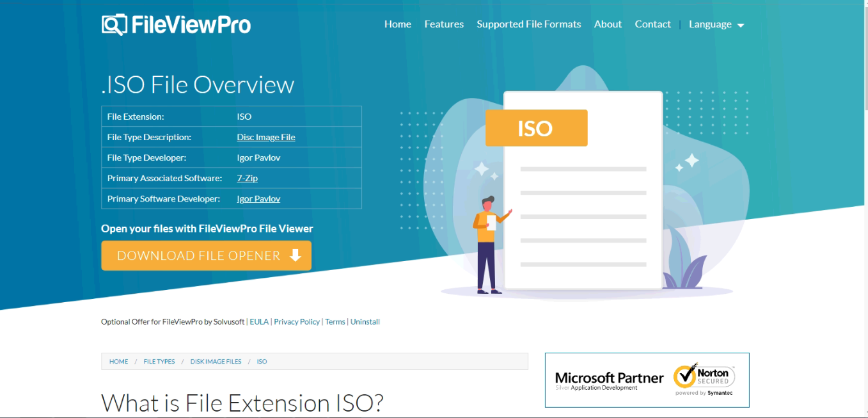Click HOME in the breadcrumb
Screen dimensions: 868x418
pyautogui.click(x=119, y=362)
